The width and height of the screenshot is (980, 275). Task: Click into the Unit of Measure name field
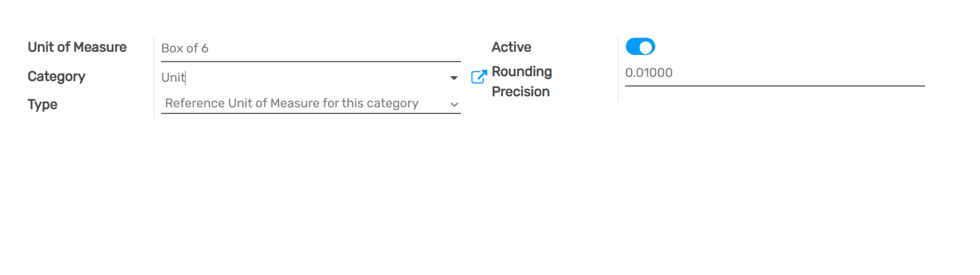click(x=310, y=48)
